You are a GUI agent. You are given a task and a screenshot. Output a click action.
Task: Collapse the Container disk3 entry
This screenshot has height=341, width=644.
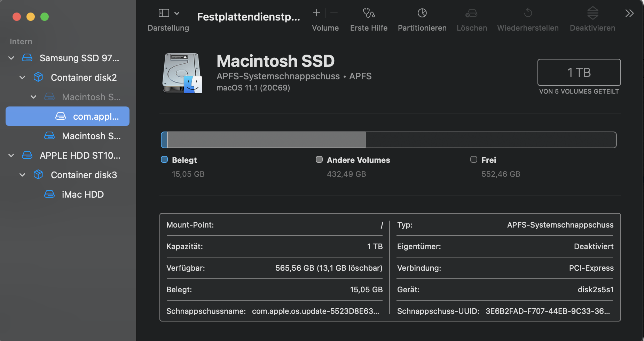point(22,175)
